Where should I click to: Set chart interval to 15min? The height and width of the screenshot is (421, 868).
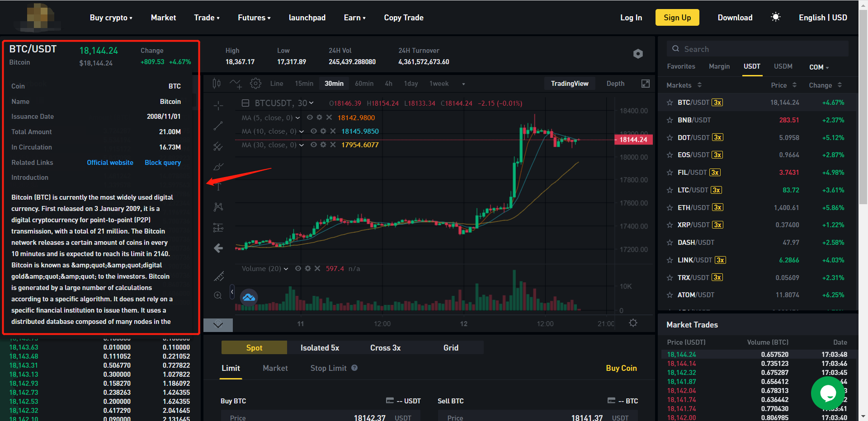304,84
